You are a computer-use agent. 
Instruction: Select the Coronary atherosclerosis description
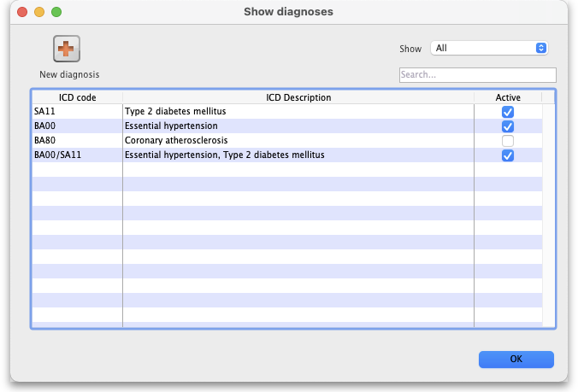(176, 141)
